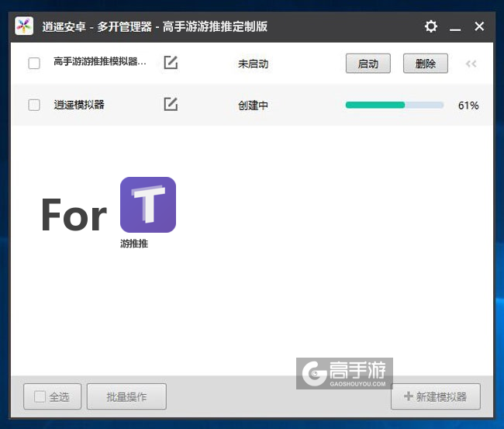Click the 创建中 status text
504x429 pixels.
(253, 106)
